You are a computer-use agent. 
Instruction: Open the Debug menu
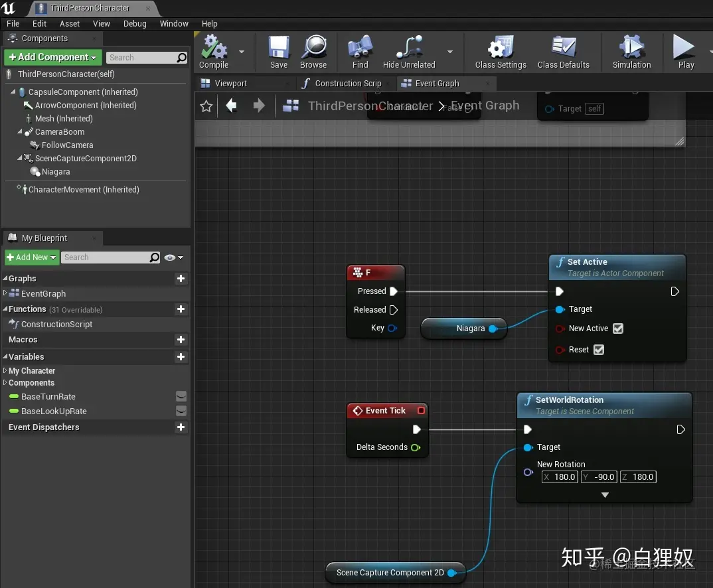135,24
